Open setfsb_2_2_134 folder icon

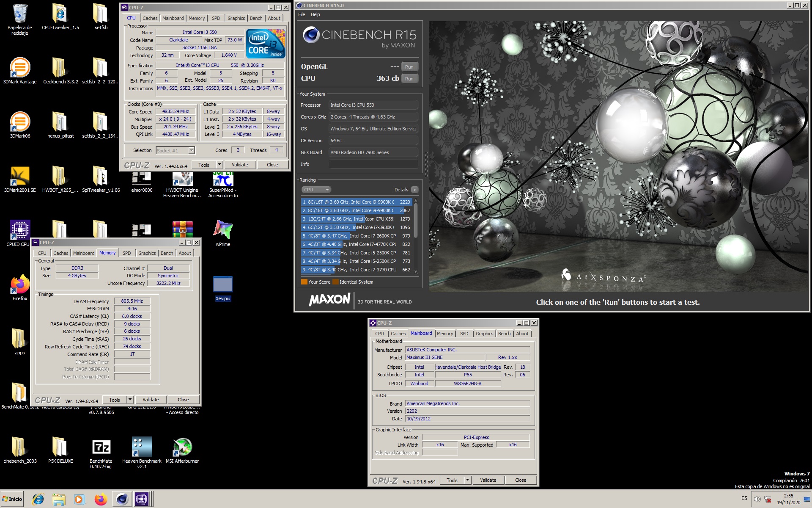101,125
